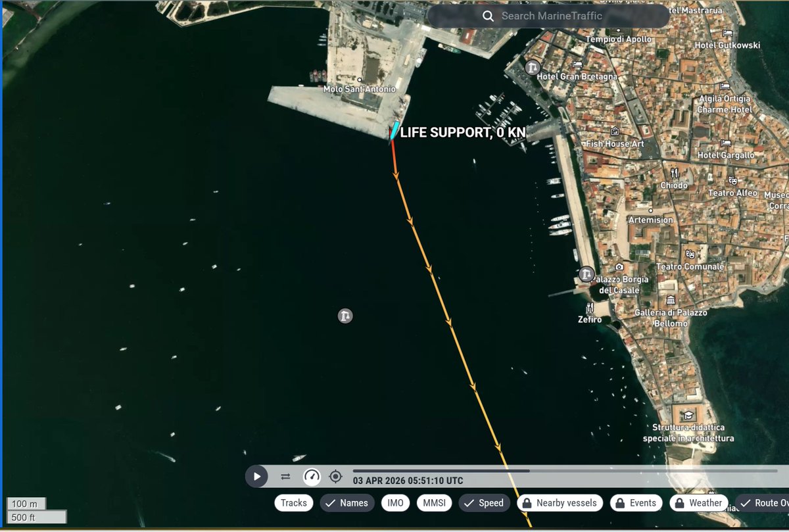Click the search magnifier icon

(x=488, y=16)
